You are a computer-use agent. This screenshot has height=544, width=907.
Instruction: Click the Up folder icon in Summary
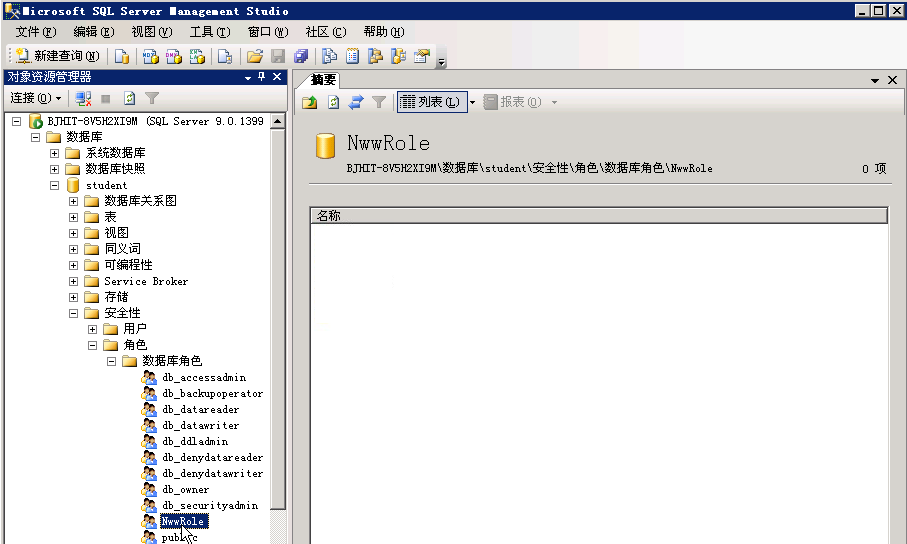point(309,102)
